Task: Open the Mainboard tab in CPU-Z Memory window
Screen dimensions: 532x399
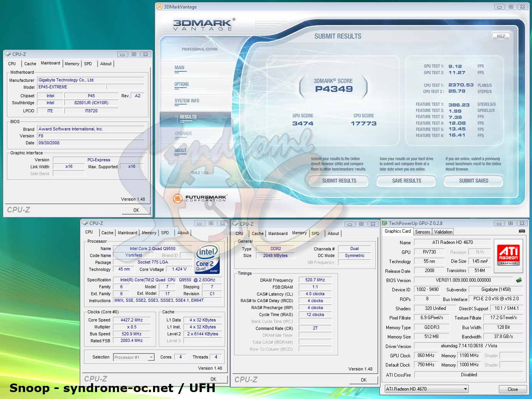Action: coord(278,234)
